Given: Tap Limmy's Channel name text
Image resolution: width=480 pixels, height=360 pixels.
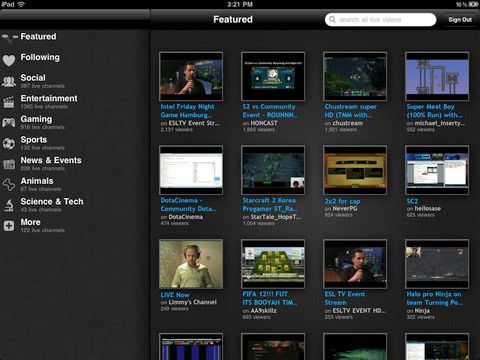Looking at the screenshot, I should pos(192,302).
